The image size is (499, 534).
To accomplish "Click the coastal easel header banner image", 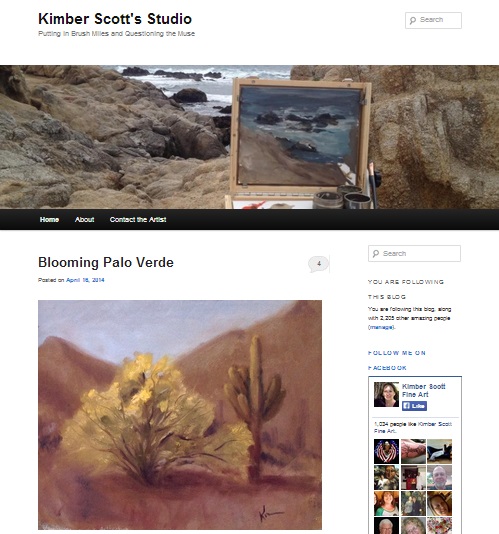I will point(249,137).
